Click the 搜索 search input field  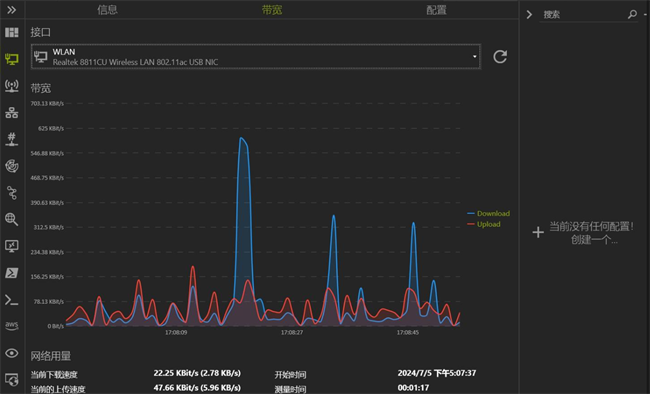(584, 15)
